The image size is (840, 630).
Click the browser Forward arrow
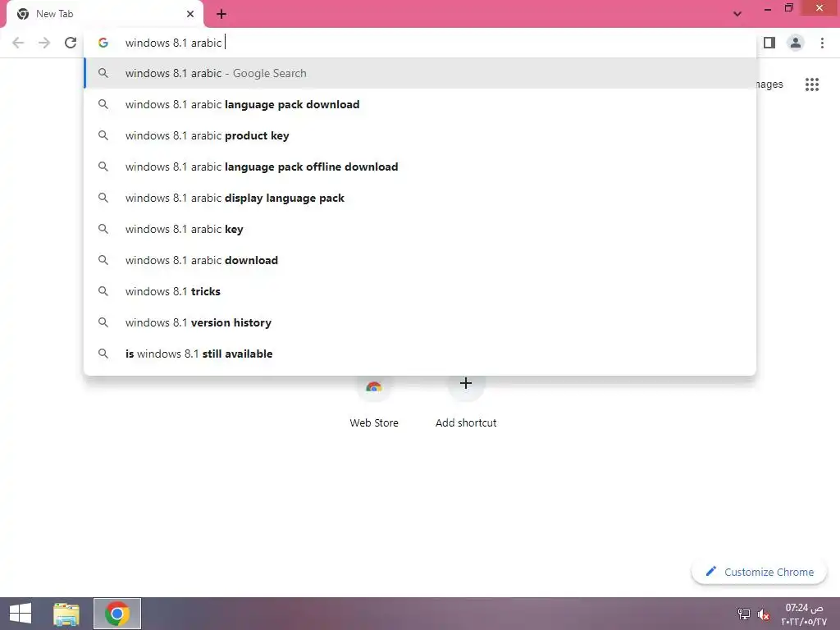pyautogui.click(x=44, y=43)
